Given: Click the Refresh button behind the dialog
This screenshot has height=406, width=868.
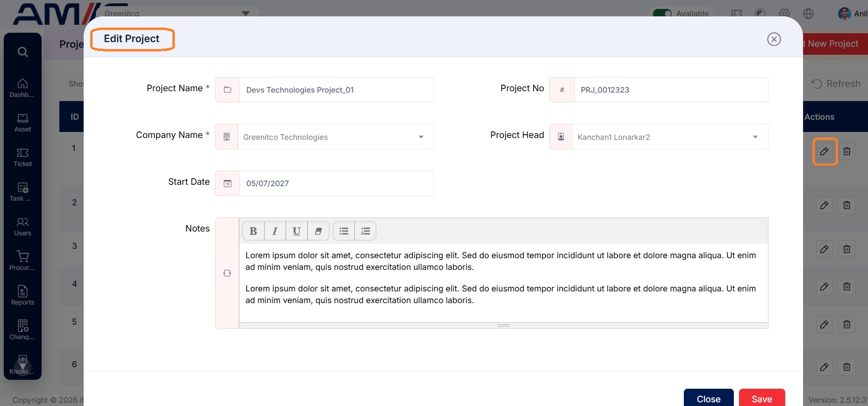Looking at the screenshot, I should click(837, 84).
